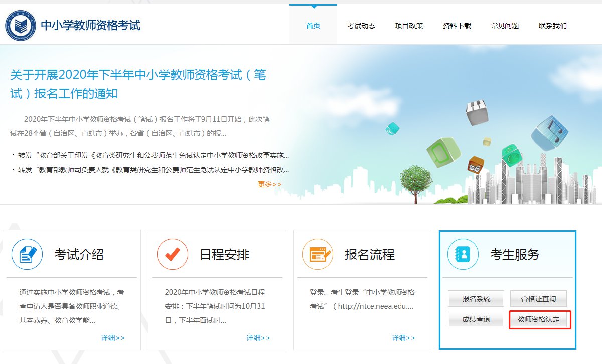Click the 教师资格认定 button
The height and width of the screenshot is (364, 602).
(x=538, y=319)
